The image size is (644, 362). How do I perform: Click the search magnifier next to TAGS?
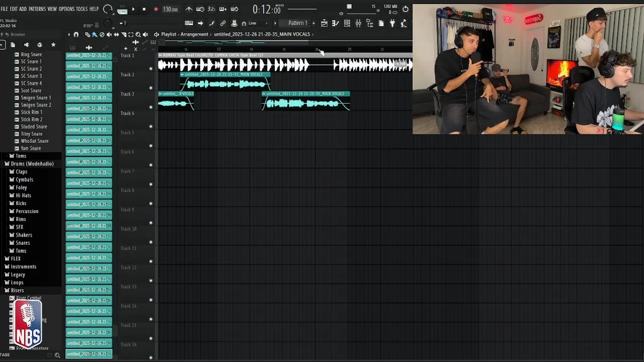[x=57, y=355]
